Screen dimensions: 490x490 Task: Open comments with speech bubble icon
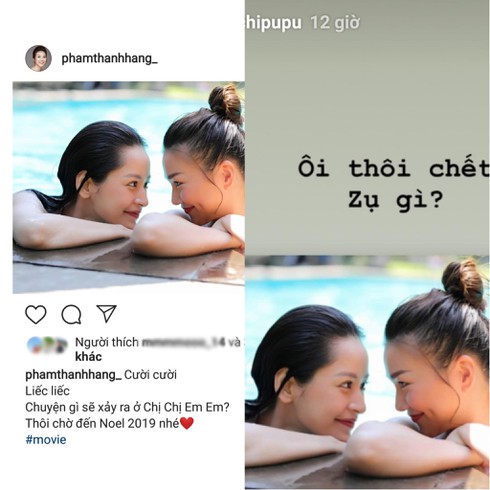(x=71, y=314)
